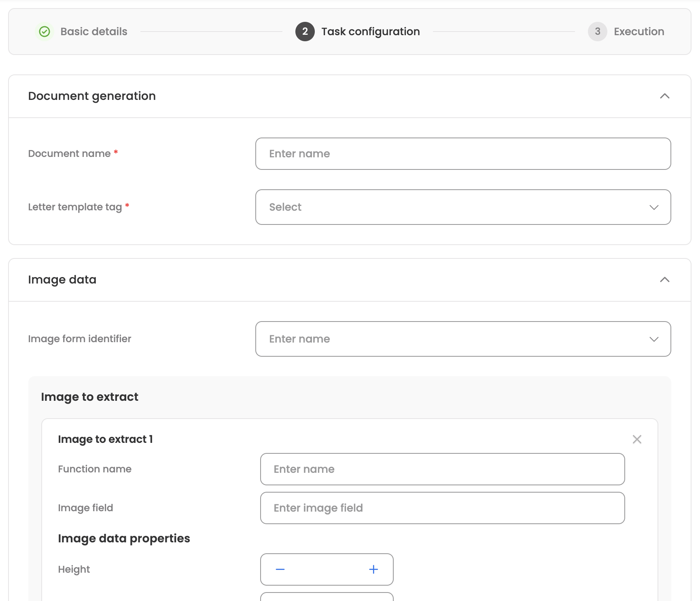Select the Task configuration step
The width and height of the screenshot is (700, 601).
(370, 32)
